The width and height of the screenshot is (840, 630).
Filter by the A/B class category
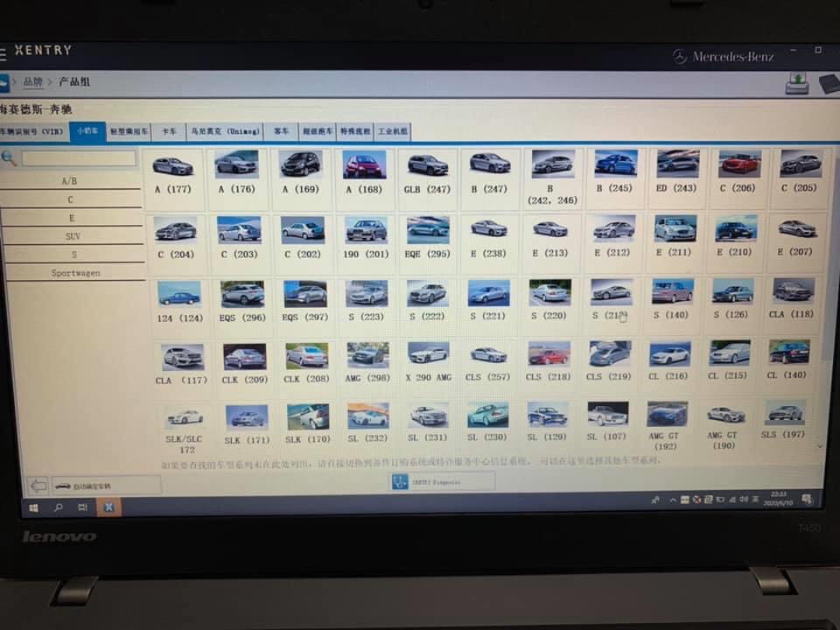(70, 181)
